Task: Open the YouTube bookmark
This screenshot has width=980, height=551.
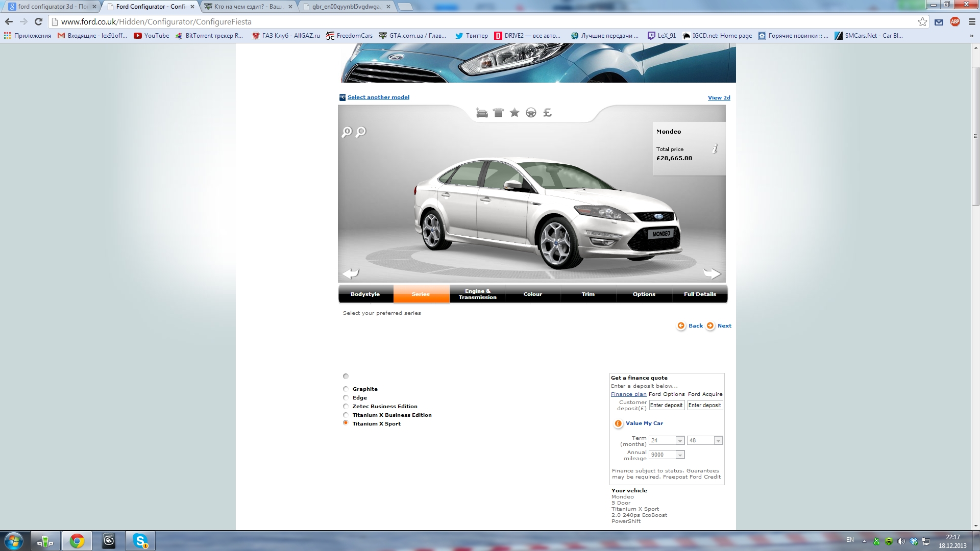Action: tap(152, 36)
